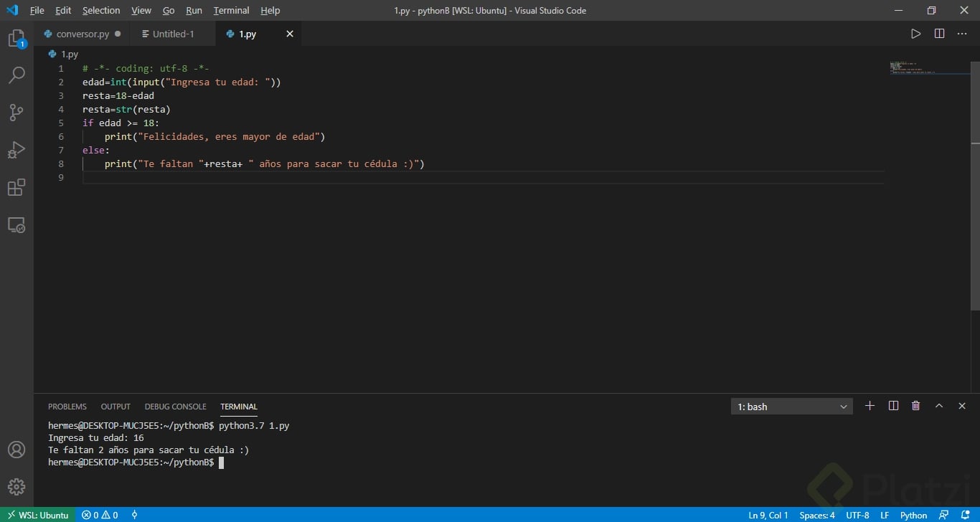Click the 'edad=int(input(' code line
Viewport: 980px width, 522px height.
point(182,82)
